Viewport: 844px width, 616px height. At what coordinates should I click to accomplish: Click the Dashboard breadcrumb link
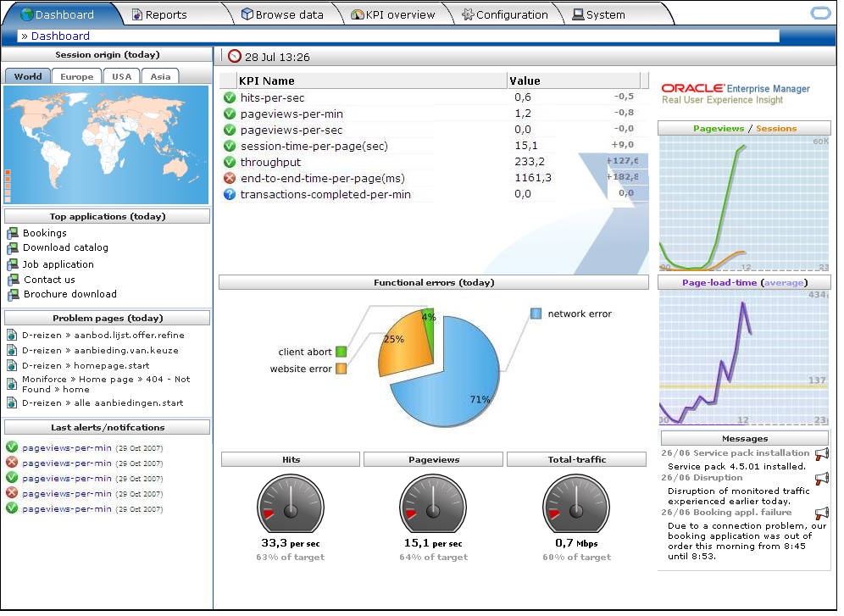tap(60, 36)
